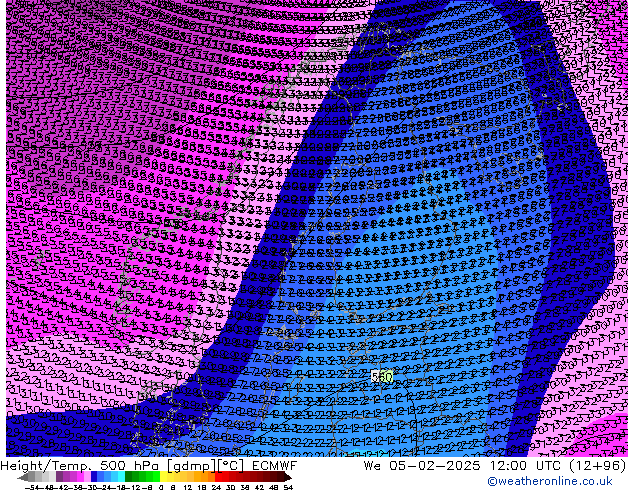Click the dark maroon right arrow of the color scale
The width and height of the screenshot is (634, 490).
[x=287, y=477]
